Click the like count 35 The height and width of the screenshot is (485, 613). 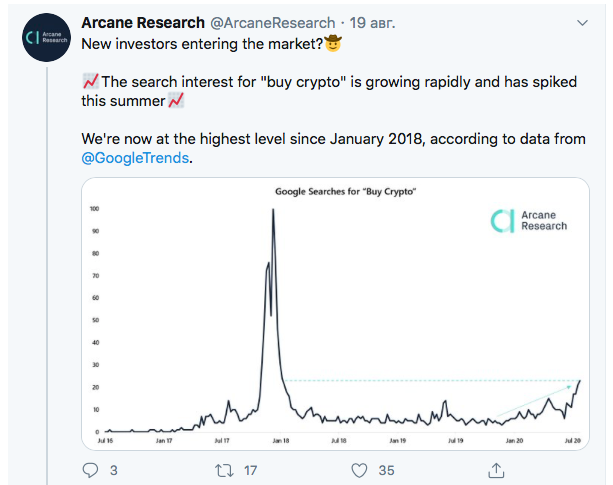386,469
